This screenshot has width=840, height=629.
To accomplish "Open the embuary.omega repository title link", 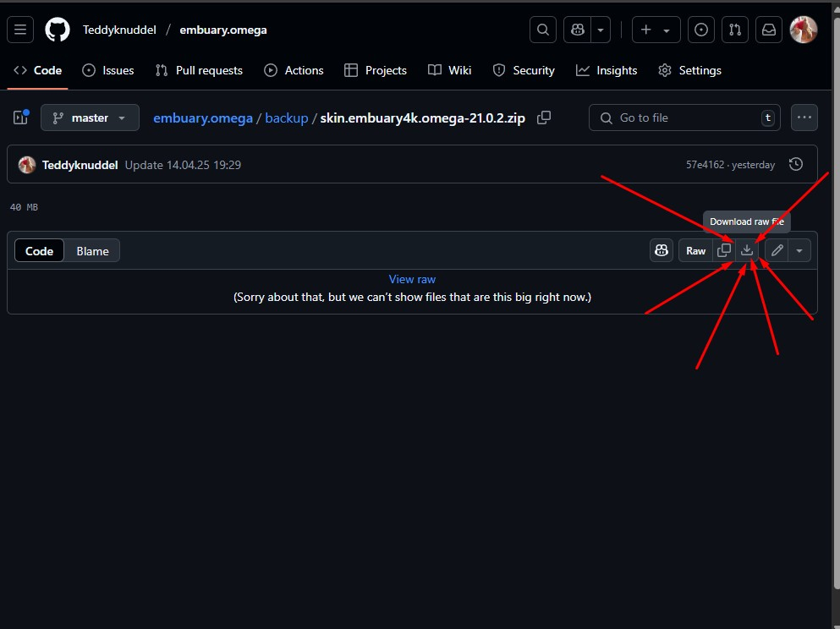I will click(x=222, y=30).
